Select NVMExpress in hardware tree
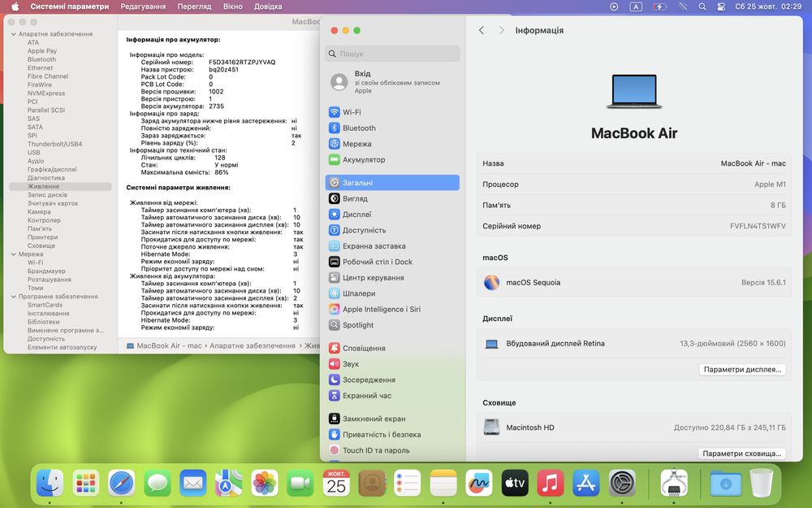The image size is (812, 508). coord(46,93)
